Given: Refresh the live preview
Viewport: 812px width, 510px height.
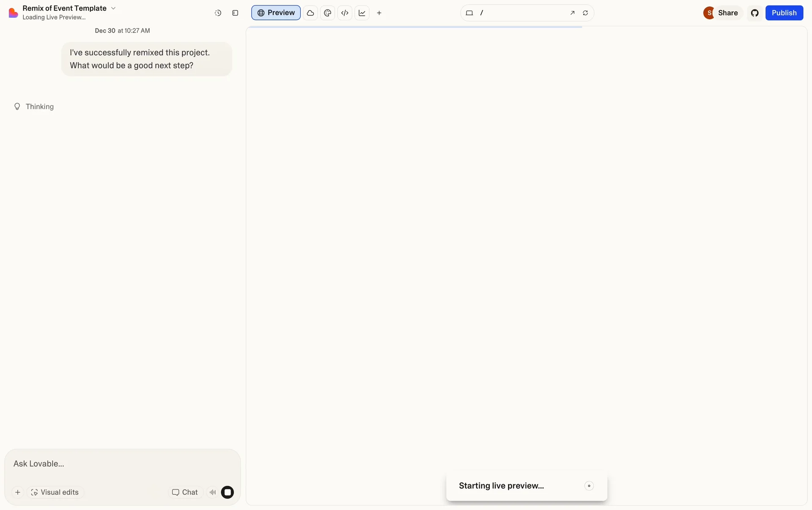Looking at the screenshot, I should coord(585,13).
